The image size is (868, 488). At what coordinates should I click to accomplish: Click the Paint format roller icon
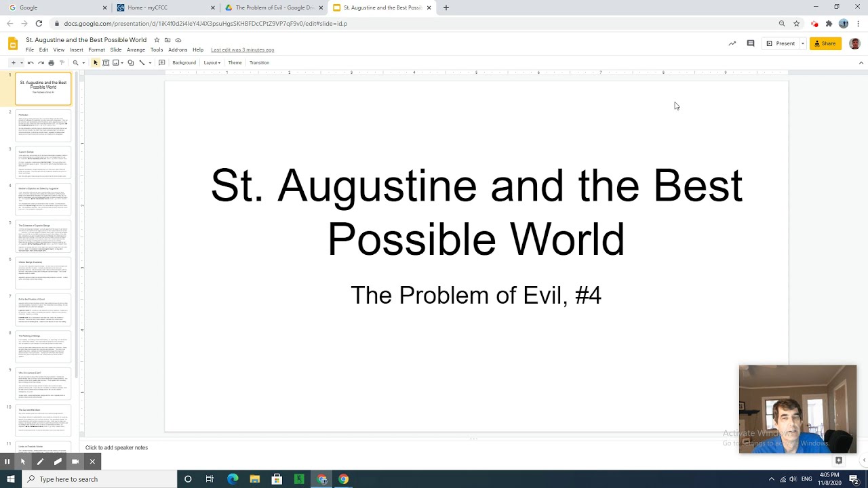61,62
